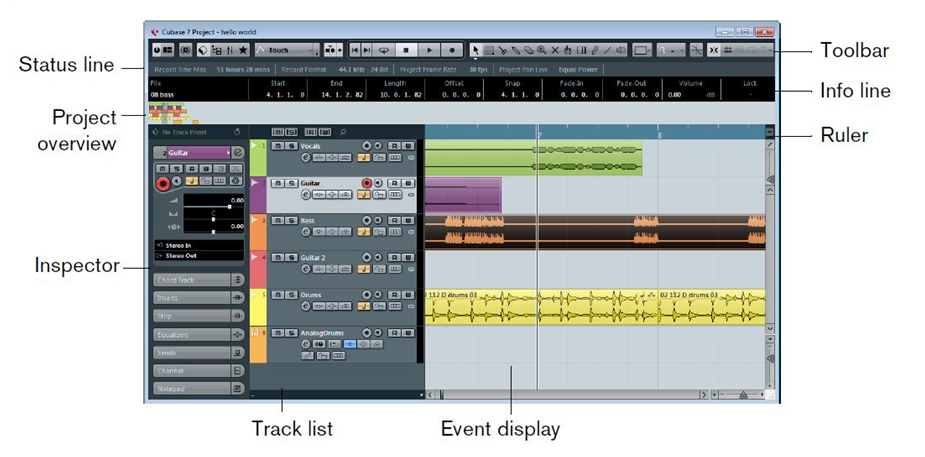
Task: Click the constrain delay compensation icon
Action: coord(185,50)
